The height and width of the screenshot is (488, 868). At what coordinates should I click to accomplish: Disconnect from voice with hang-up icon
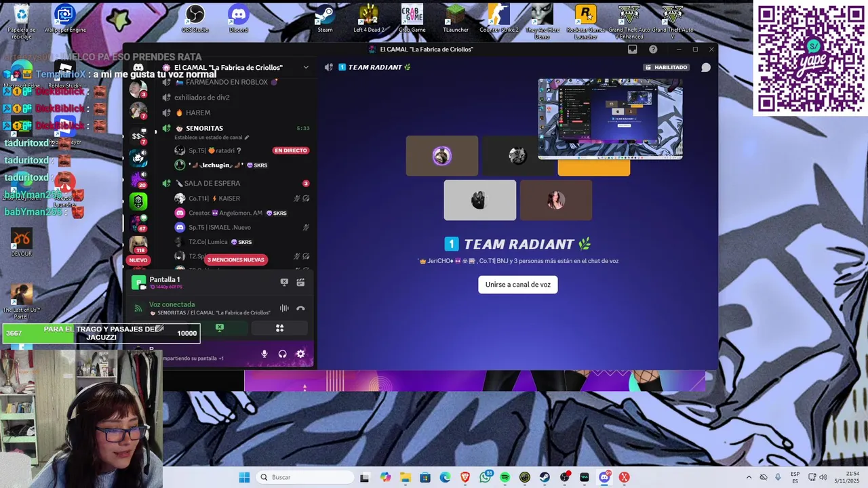[x=300, y=308]
